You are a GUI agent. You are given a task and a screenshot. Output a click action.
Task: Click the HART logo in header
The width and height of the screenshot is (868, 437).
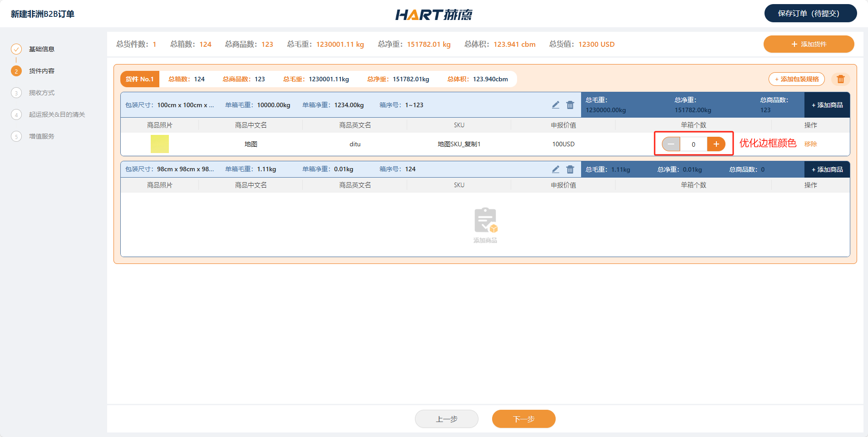tap(434, 15)
